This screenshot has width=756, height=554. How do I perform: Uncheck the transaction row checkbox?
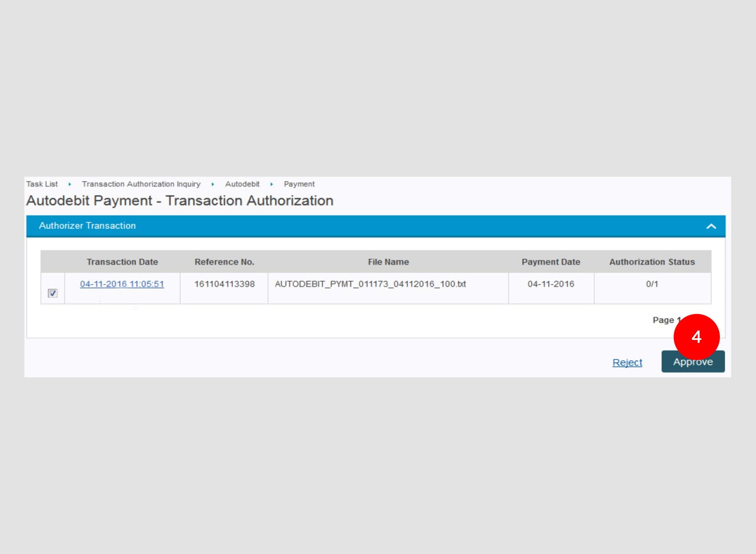click(52, 293)
